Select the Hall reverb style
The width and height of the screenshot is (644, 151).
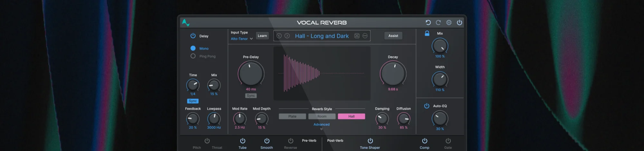point(352,116)
